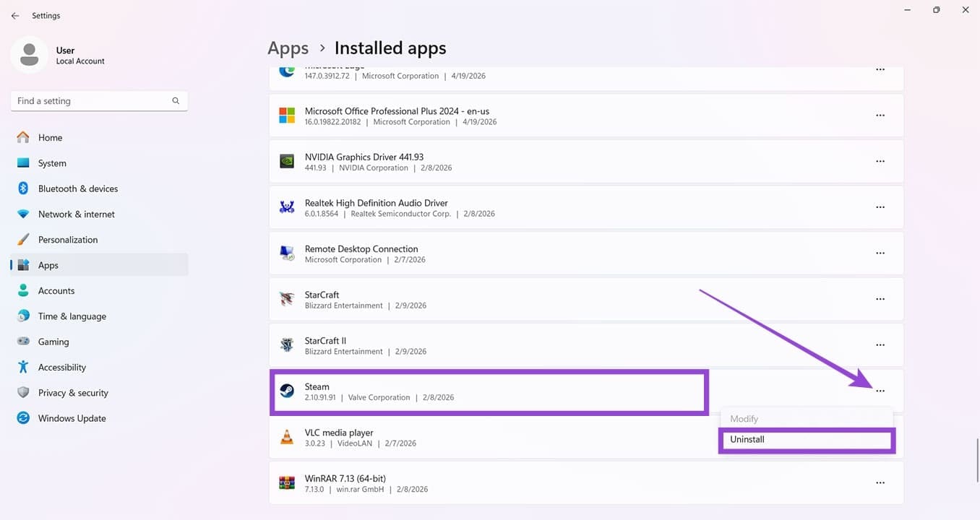Click the Accessibility label in the sidebar
This screenshot has width=980, height=520.
[62, 368]
